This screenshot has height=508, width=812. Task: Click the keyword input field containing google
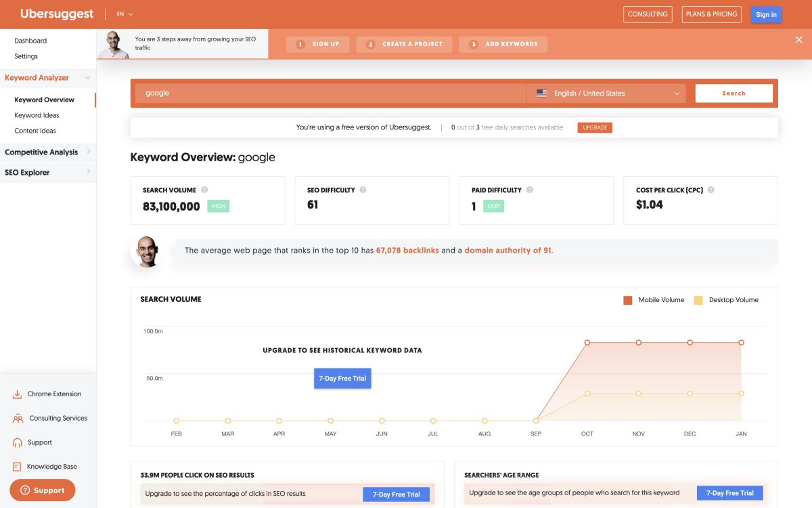coord(331,93)
